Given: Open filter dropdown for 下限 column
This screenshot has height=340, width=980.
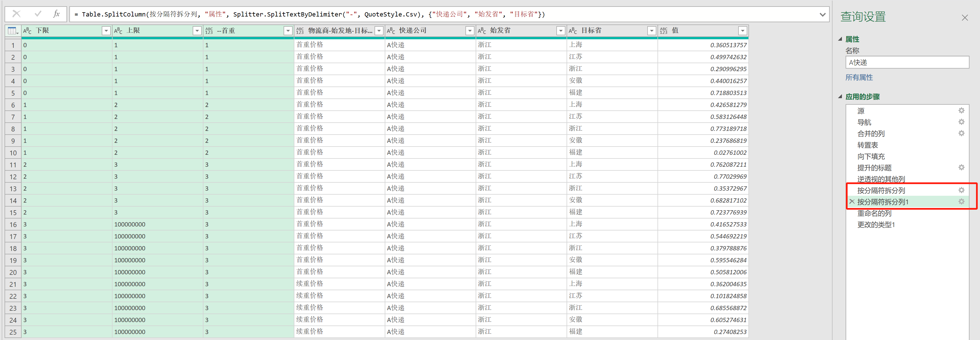Looking at the screenshot, I should [106, 31].
